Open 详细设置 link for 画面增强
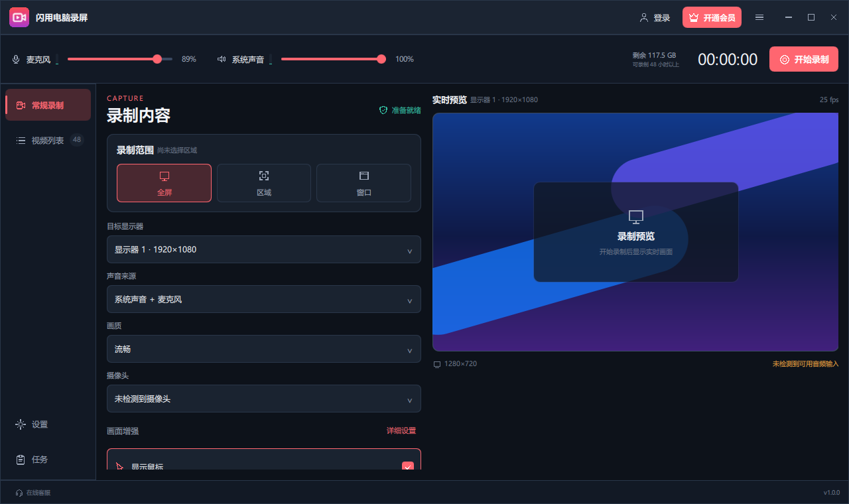 click(401, 431)
